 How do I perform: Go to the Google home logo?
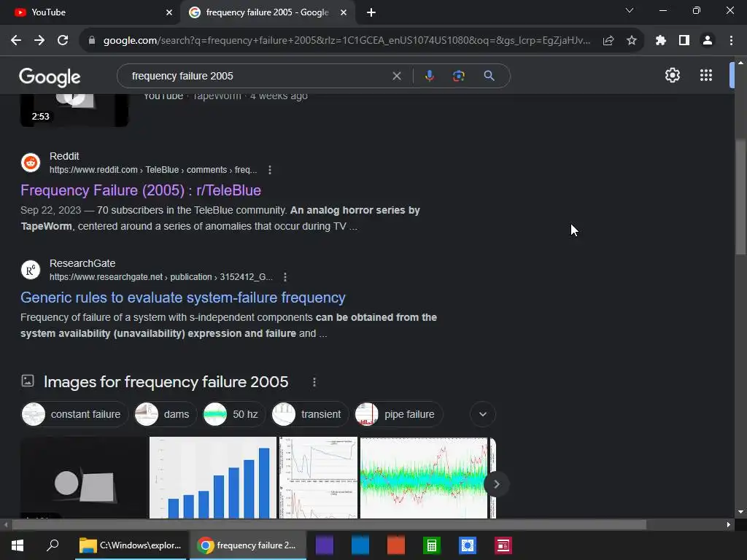point(50,77)
